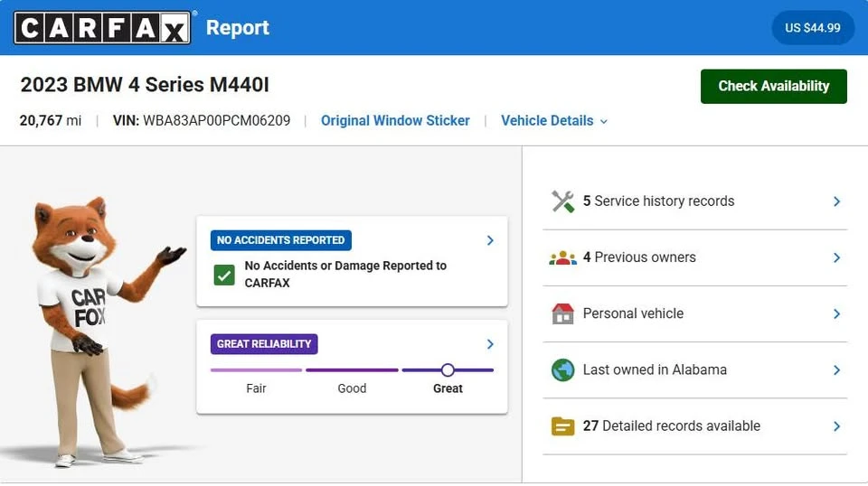Click the VIN number WBA83AP00PCM06209
868x486 pixels.
(216, 120)
